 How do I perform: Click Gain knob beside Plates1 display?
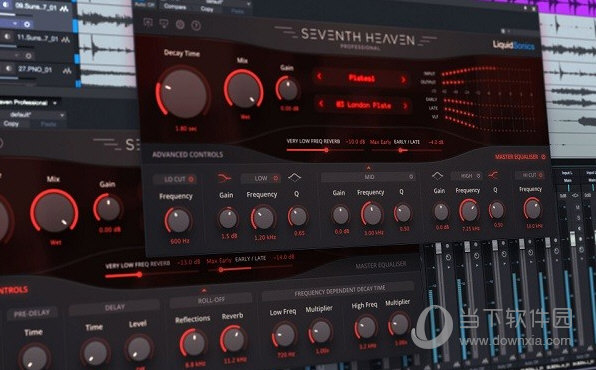288,89
